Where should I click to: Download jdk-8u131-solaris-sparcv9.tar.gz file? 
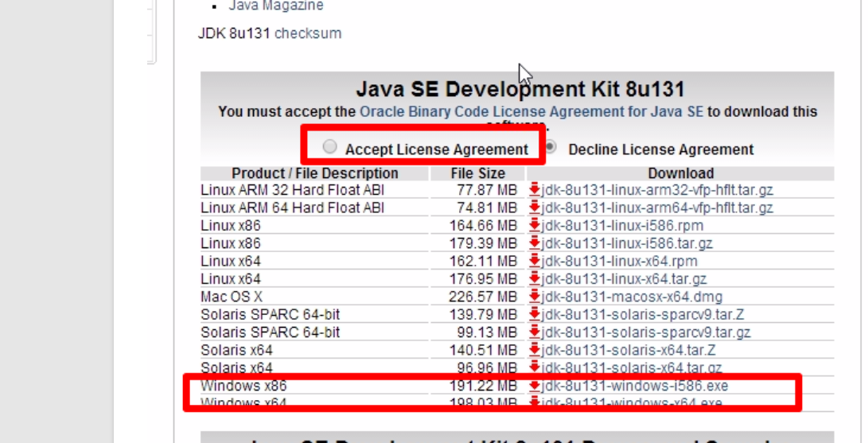coord(646,332)
